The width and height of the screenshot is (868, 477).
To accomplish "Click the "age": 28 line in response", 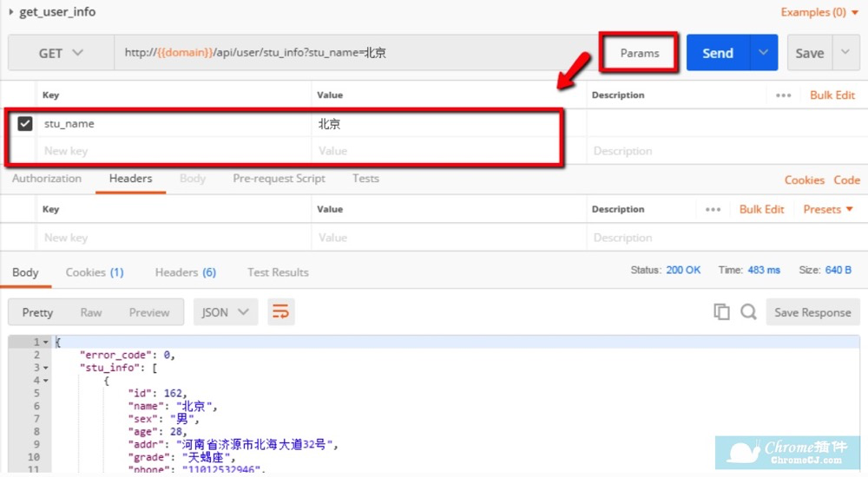I will coord(158,431).
